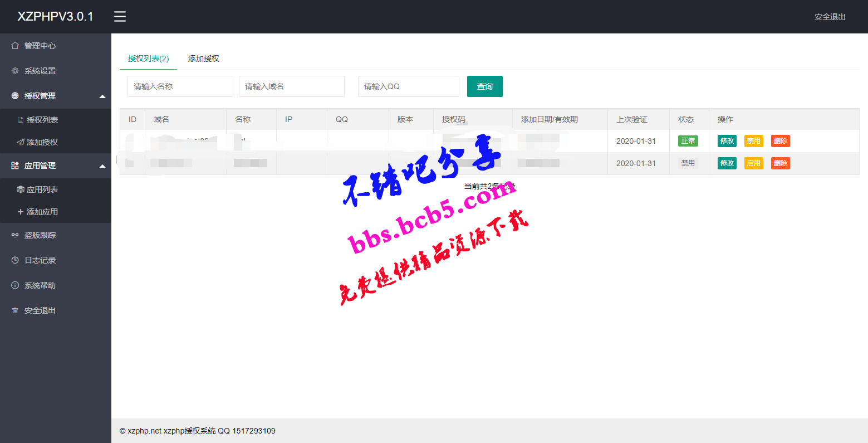The width and height of the screenshot is (868, 443).
Task: Click the 管理中心 home icon
Action: coord(15,46)
